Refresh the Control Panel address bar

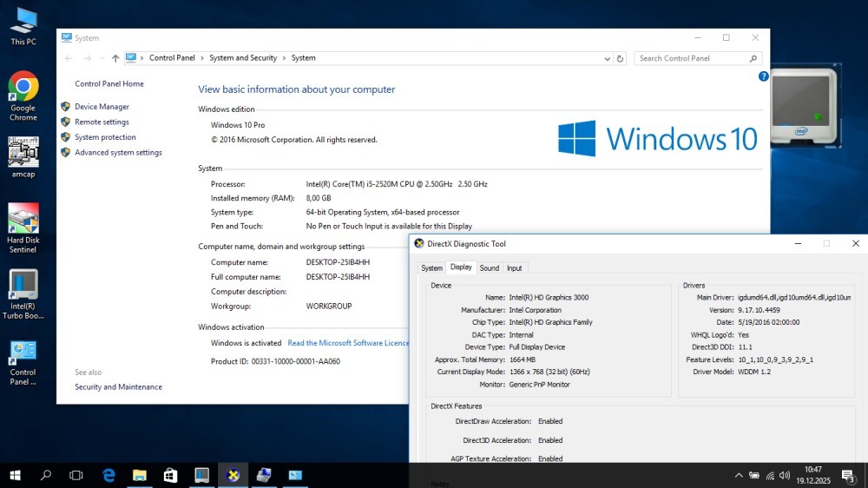[x=620, y=59]
